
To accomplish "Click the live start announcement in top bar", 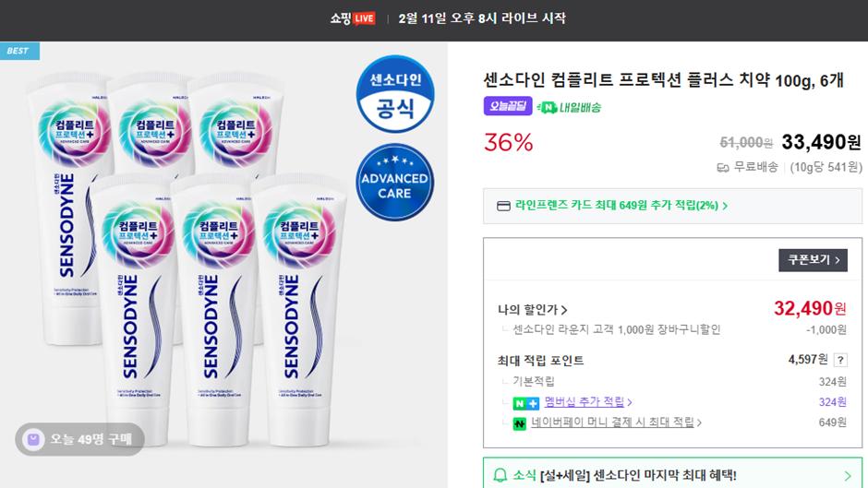I will pos(482,18).
